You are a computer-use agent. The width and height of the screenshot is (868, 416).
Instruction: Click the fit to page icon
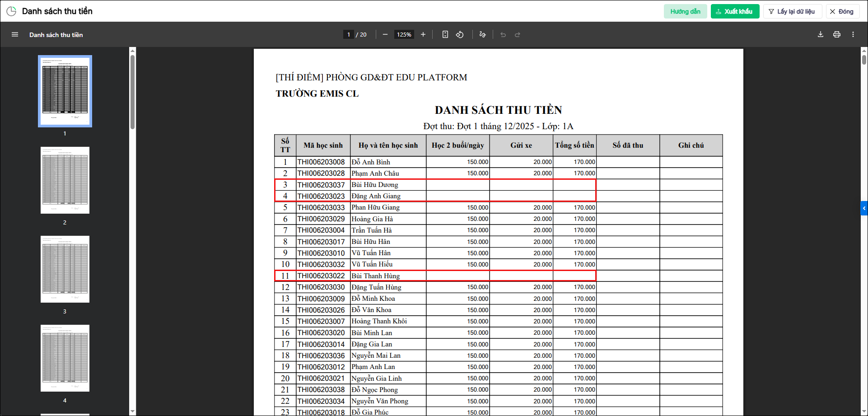pos(445,35)
